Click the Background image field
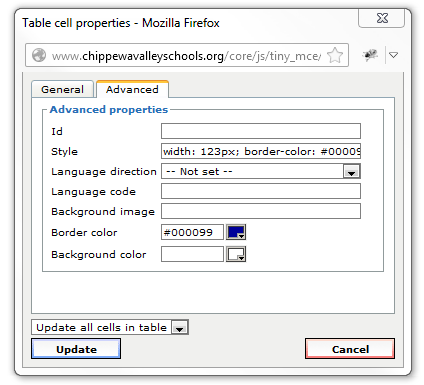Viewport: 424px width, 385px height. [x=261, y=211]
